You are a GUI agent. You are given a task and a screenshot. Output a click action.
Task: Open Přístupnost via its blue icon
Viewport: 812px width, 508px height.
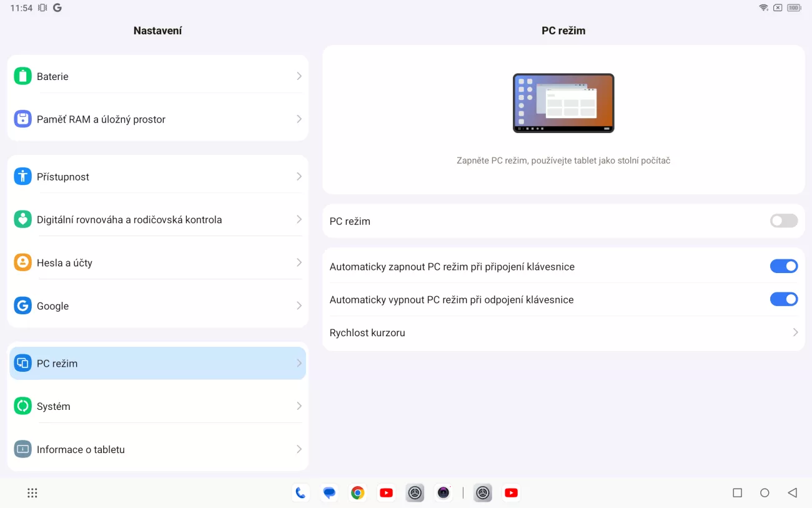click(23, 177)
